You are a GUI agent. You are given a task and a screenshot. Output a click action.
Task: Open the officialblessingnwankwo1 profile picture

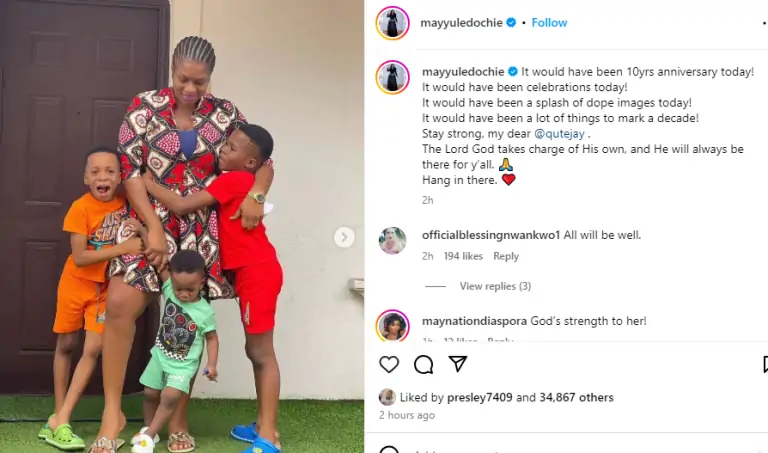392,241
